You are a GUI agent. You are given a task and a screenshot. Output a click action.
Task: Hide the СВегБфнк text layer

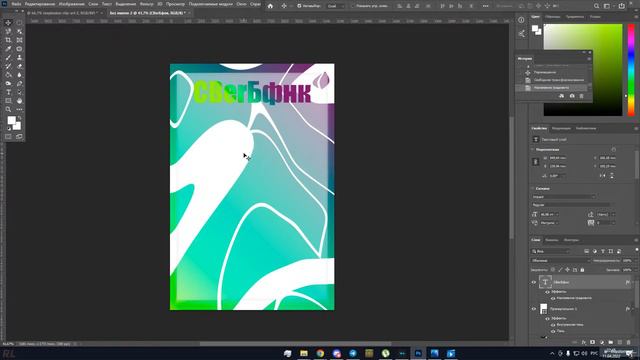[x=533, y=282]
